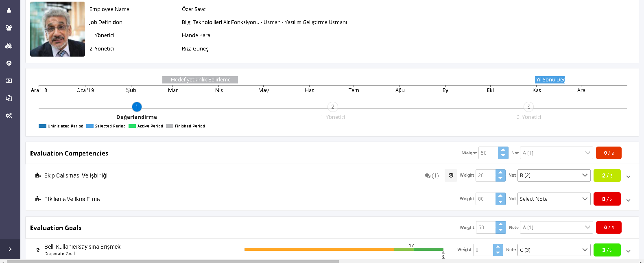Click the Hedef yetkinlik Belirleme timeline period

pyautogui.click(x=200, y=80)
